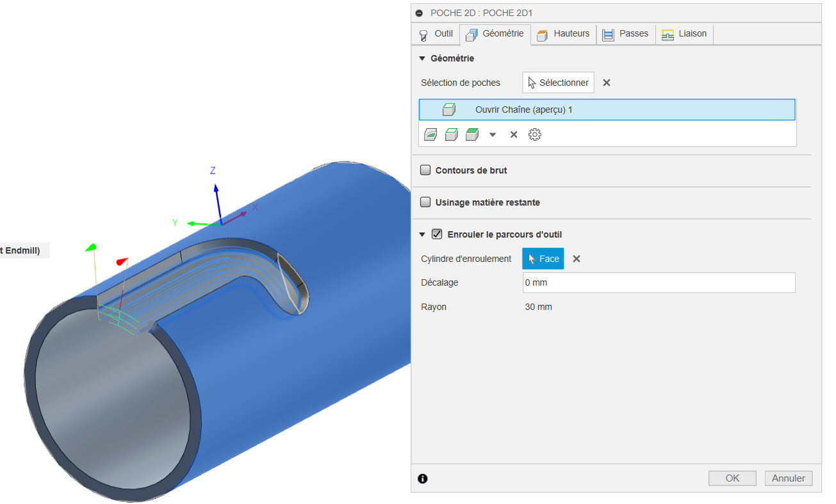Click the Décalage input field
Image resolution: width=836 pixels, height=504 pixels.
[x=659, y=282]
